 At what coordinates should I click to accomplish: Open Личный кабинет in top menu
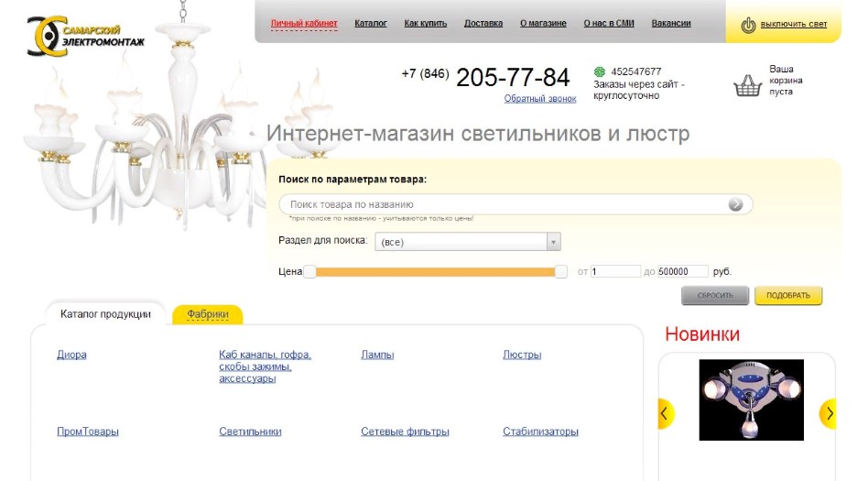304,23
